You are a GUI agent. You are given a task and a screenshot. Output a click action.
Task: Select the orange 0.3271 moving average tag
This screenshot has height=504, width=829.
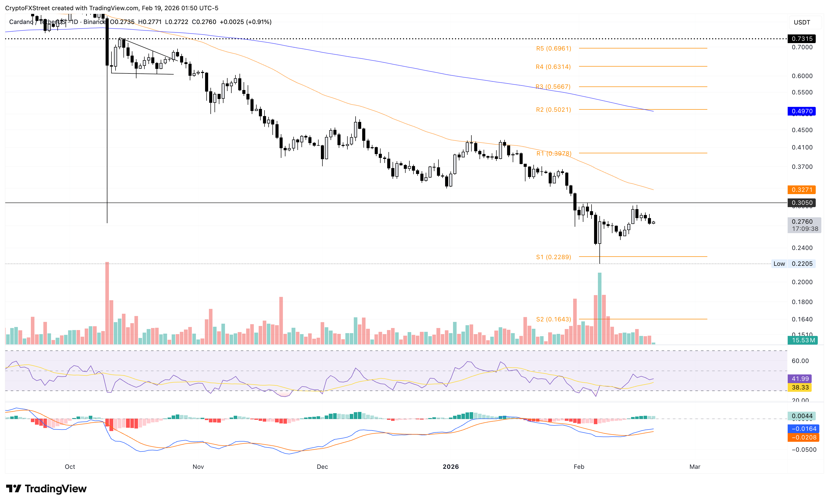tap(801, 190)
